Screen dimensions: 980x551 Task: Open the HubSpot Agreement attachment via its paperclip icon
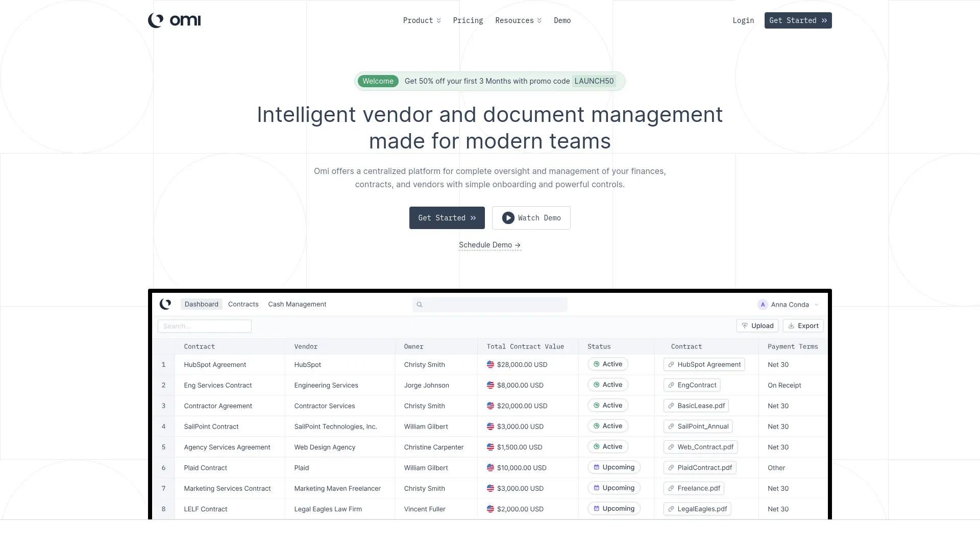[671, 364]
